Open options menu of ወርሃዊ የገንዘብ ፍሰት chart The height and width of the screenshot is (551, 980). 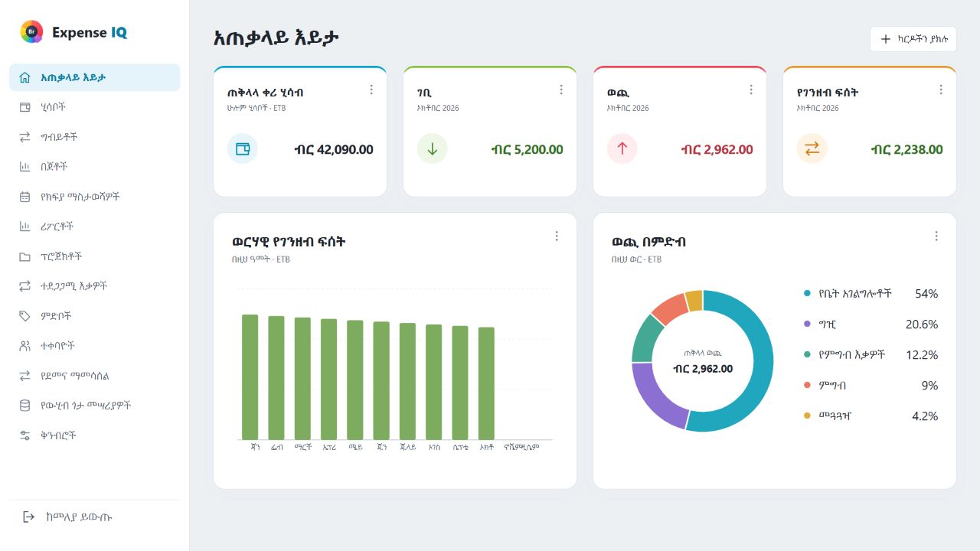point(557,236)
